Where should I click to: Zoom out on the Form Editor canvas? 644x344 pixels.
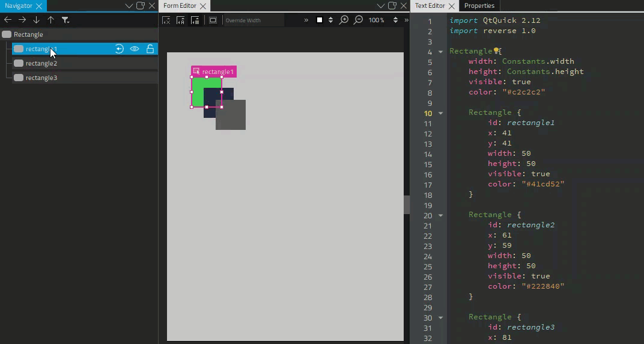pyautogui.click(x=358, y=20)
